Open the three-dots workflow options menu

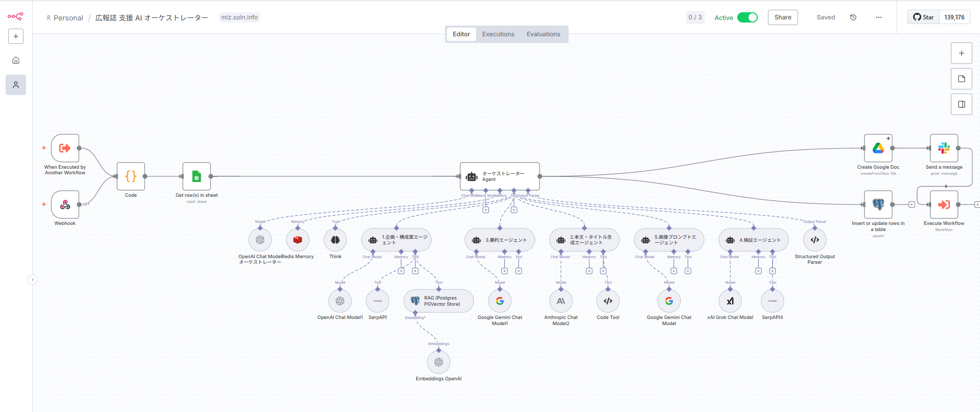pos(878,17)
